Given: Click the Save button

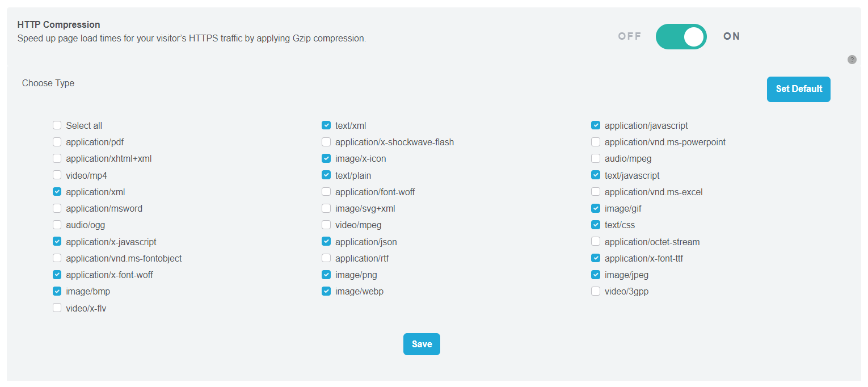Looking at the screenshot, I should (x=422, y=344).
